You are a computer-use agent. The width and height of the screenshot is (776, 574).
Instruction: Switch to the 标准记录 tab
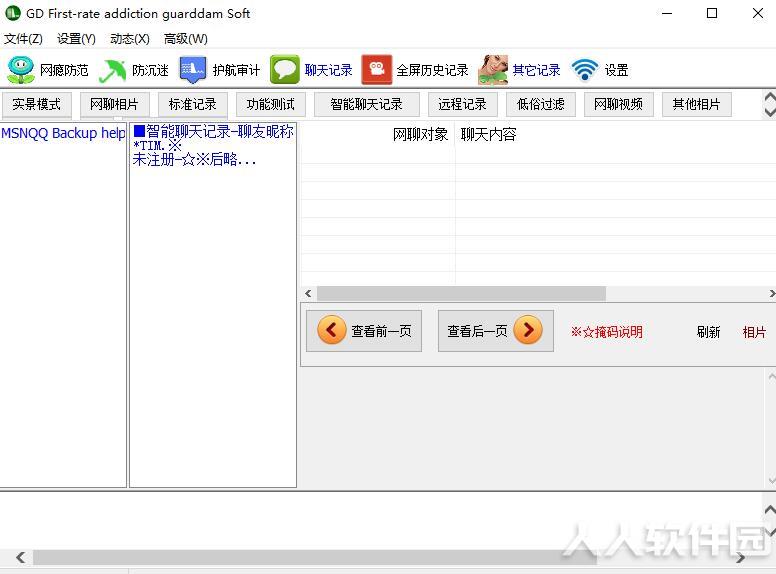(x=193, y=104)
